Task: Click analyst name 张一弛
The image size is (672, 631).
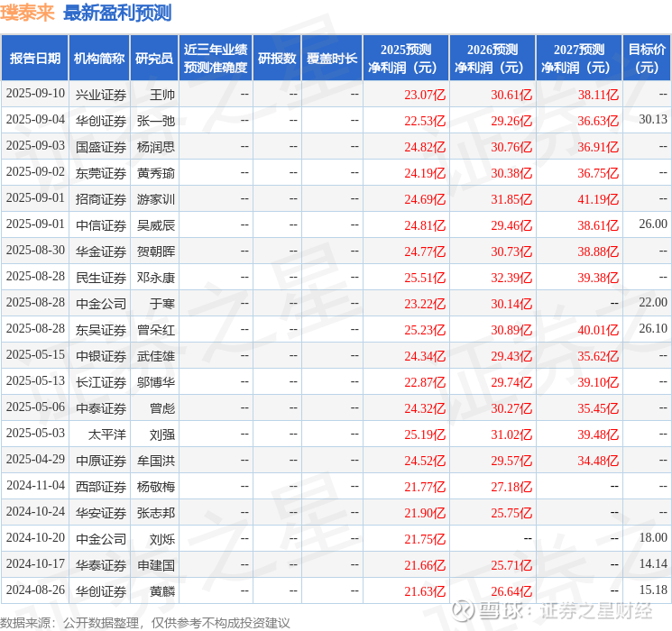Action: tap(156, 121)
